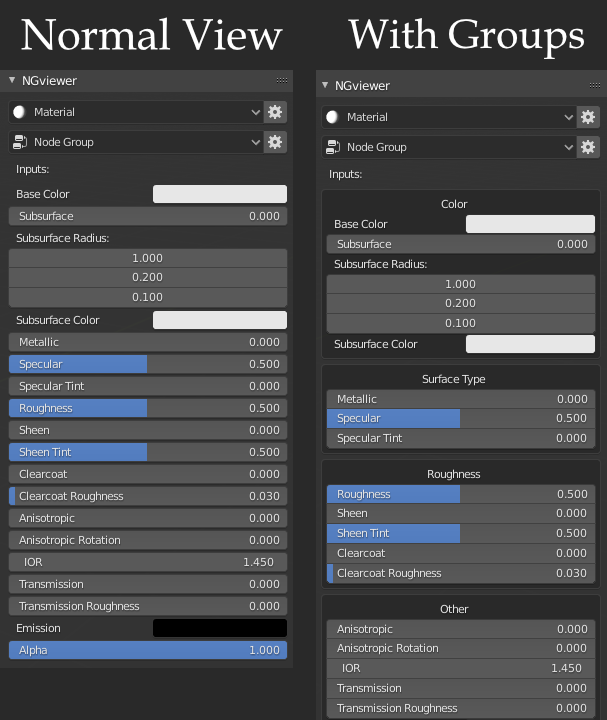Collapse the left NGviewer panel

12,80
